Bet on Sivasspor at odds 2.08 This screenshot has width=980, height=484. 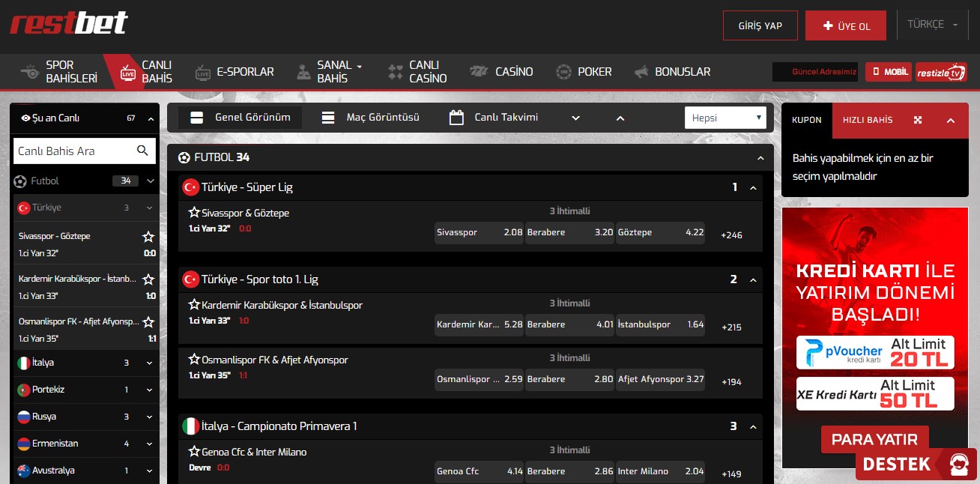point(480,232)
